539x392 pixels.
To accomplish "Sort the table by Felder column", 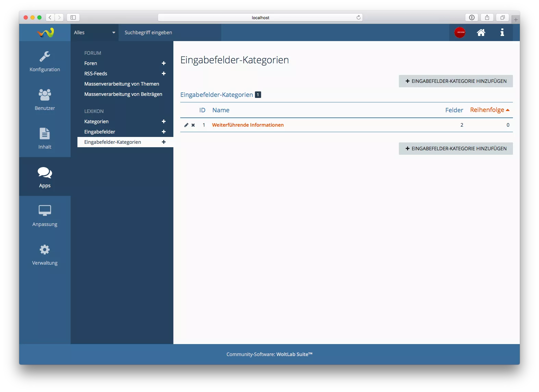I will coord(454,110).
